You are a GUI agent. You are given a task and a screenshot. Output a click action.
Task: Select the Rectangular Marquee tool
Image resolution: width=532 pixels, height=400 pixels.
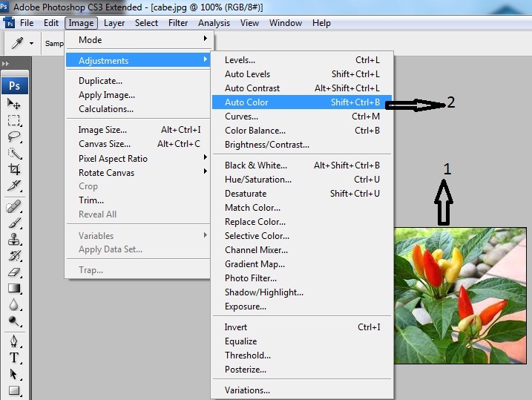14,120
